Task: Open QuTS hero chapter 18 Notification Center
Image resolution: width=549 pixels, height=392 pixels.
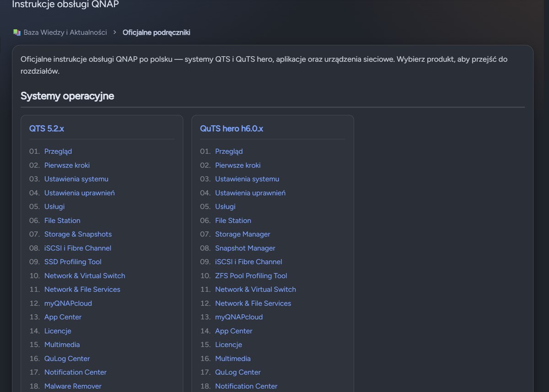Action: click(246, 386)
